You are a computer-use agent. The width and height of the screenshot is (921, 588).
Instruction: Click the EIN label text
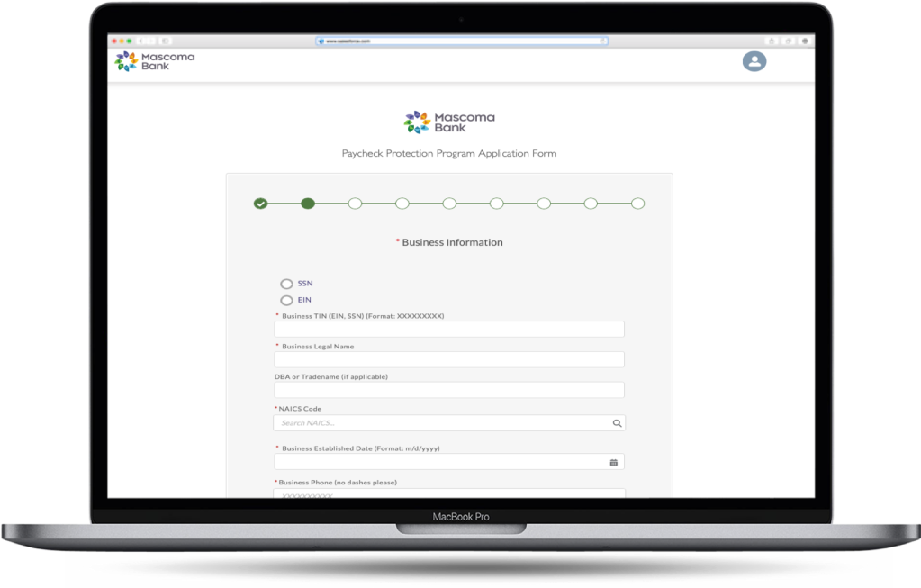(304, 300)
